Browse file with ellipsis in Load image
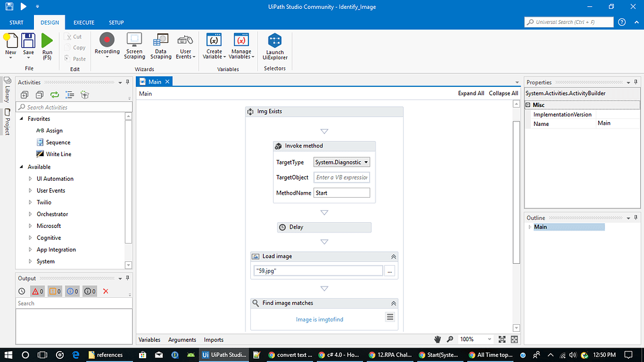Viewport: 644px width, 362px height. (x=390, y=271)
